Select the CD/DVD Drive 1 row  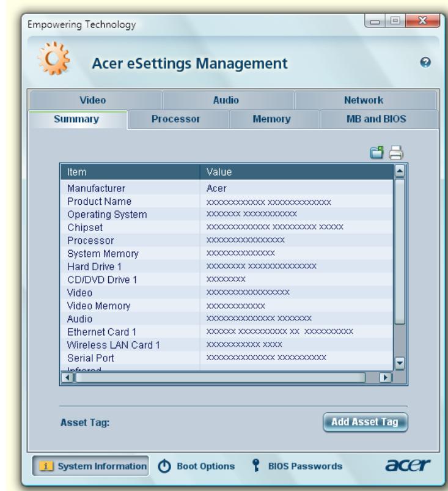227,279
